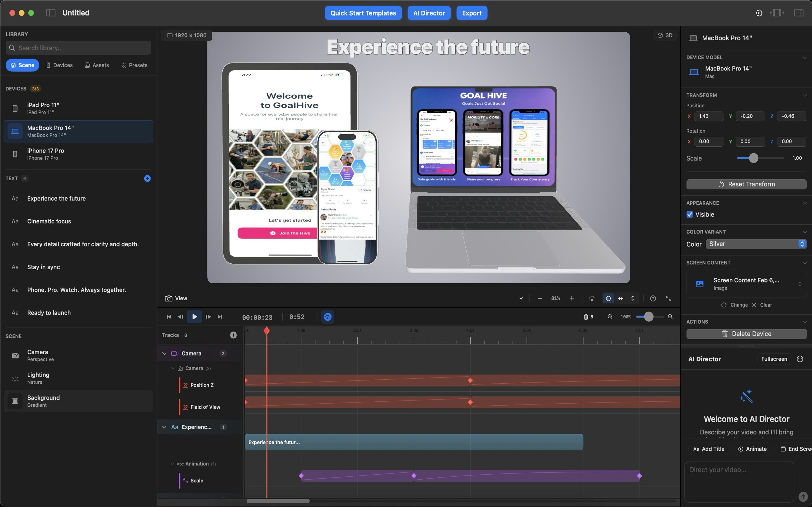Skip to the timeline end
The width and height of the screenshot is (812, 507).
point(220,317)
